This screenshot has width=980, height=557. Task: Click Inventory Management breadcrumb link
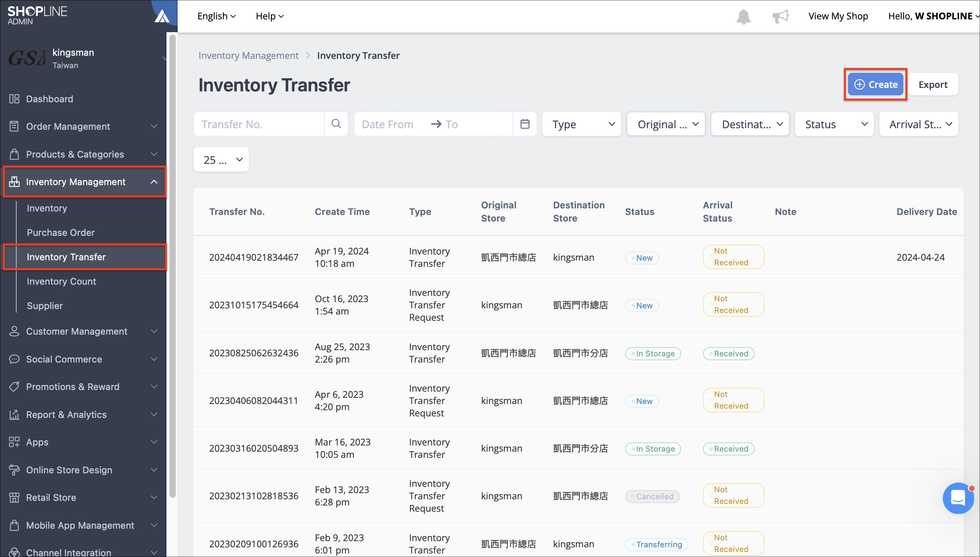(x=248, y=55)
